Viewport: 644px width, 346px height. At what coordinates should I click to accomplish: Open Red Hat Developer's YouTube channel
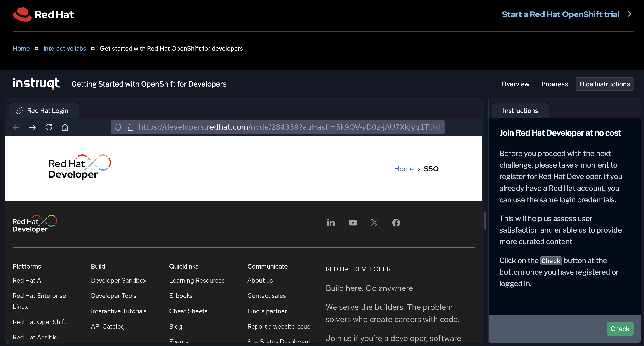353,223
